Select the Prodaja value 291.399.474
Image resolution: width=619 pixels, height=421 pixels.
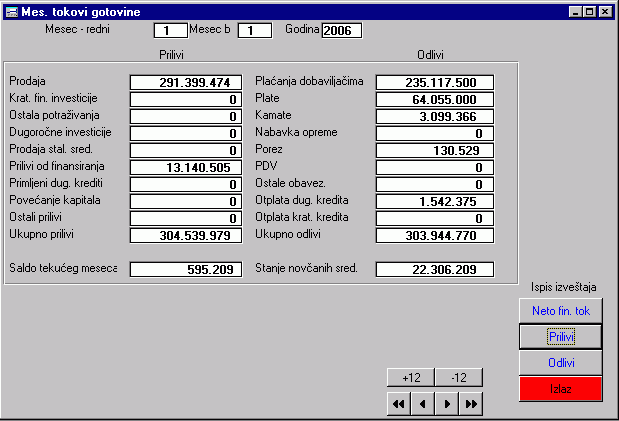(x=186, y=83)
